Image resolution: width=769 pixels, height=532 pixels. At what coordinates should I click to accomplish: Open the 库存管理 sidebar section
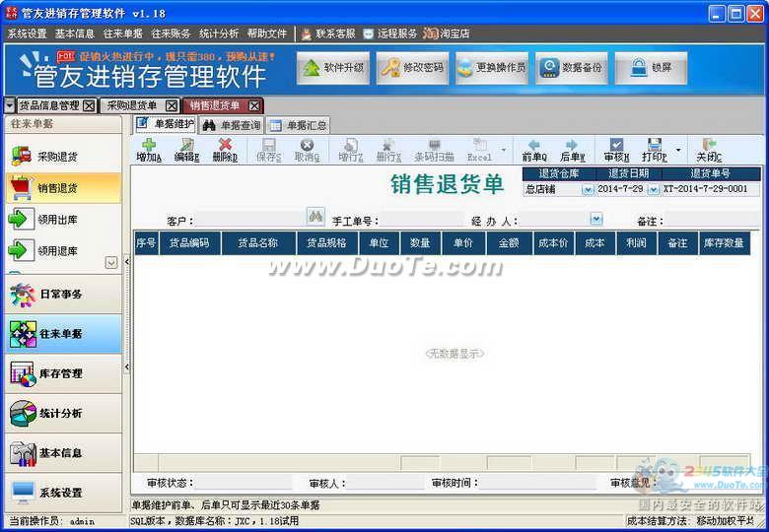(x=63, y=373)
